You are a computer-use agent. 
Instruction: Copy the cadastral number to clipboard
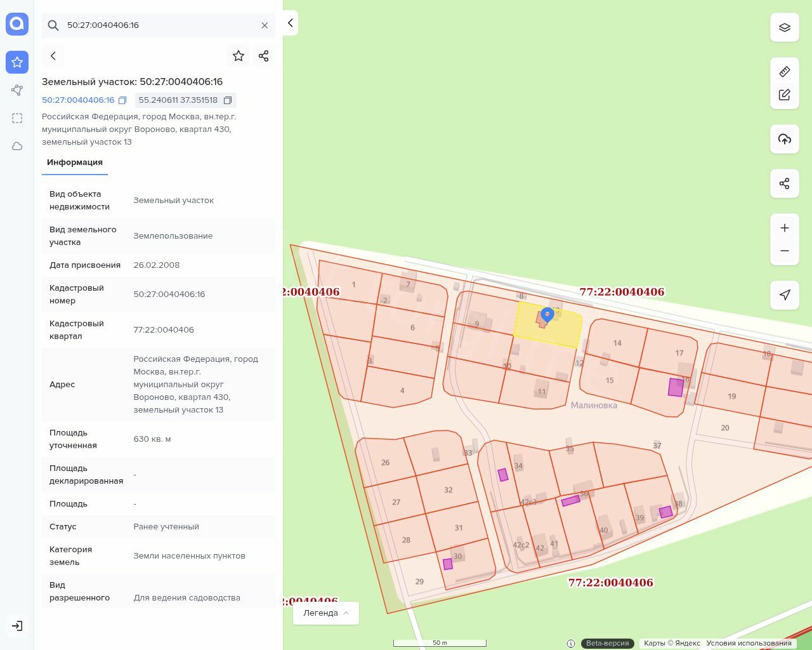(123, 100)
